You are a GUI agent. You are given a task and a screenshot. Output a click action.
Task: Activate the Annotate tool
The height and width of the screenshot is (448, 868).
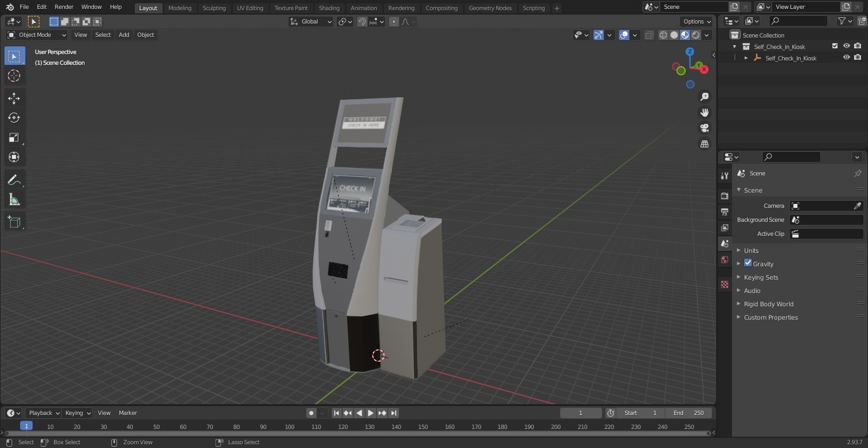pos(14,180)
